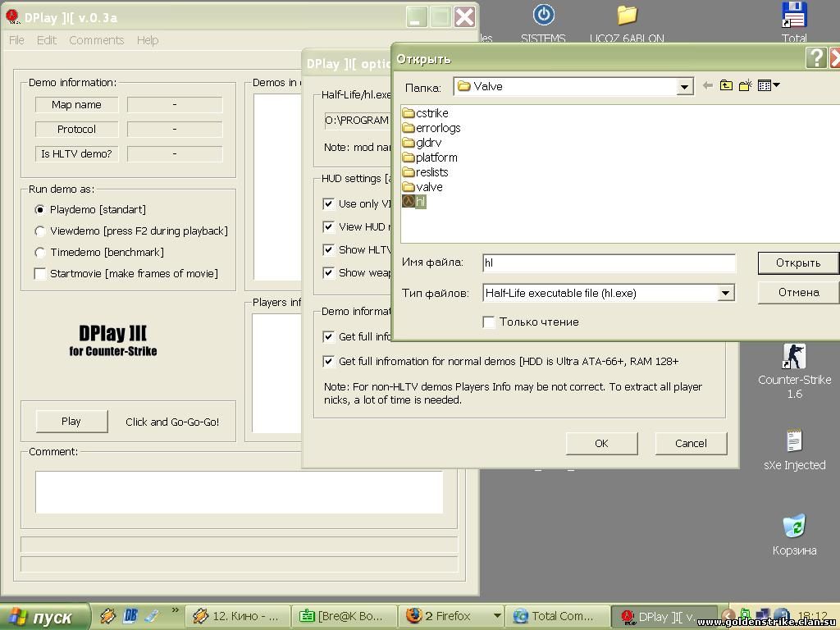840x630 pixels.
Task: Open the пуск Start menu
Action: [x=44, y=617]
